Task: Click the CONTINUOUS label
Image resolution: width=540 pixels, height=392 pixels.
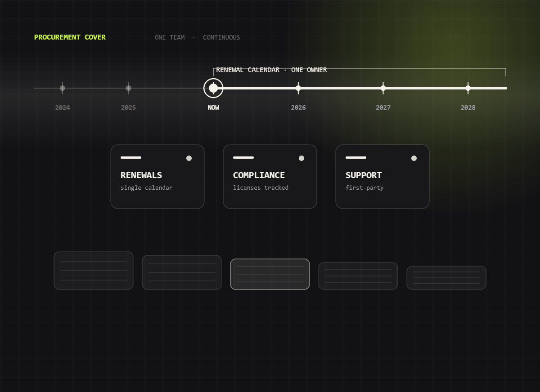Action: [x=221, y=37]
